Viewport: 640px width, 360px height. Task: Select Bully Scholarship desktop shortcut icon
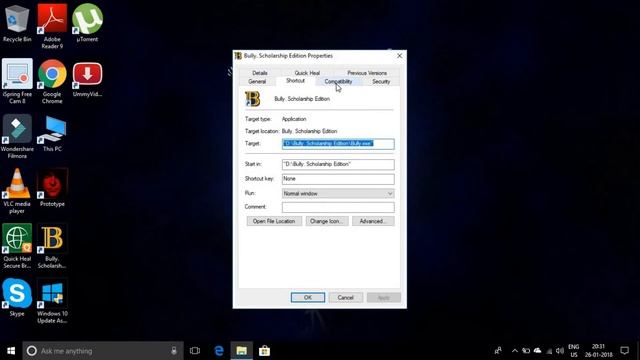(x=52, y=246)
